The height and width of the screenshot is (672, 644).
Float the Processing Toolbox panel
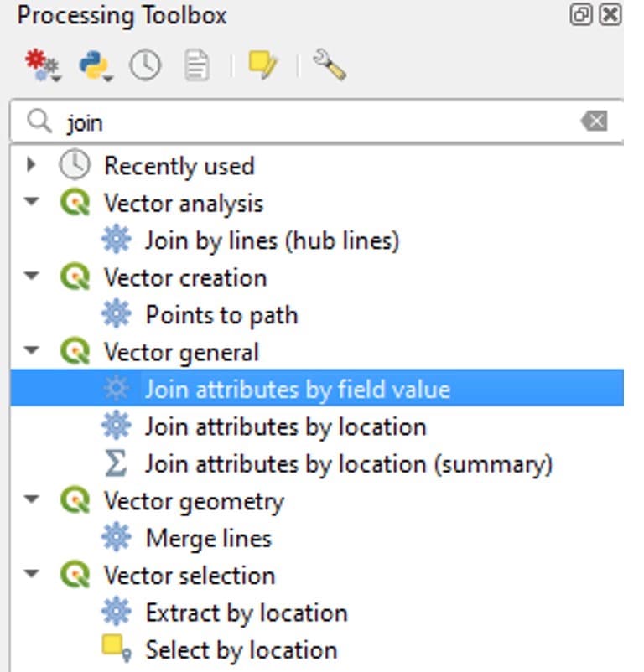tap(580, 15)
